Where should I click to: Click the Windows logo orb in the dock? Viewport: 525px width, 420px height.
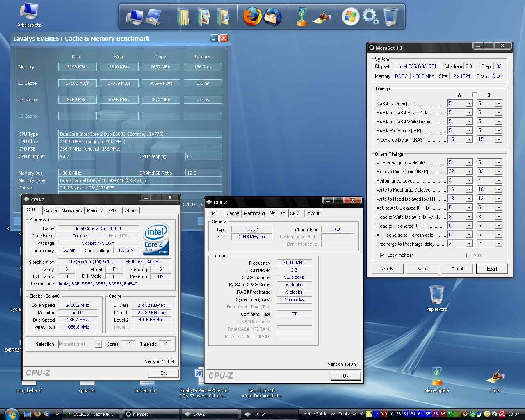[351, 17]
